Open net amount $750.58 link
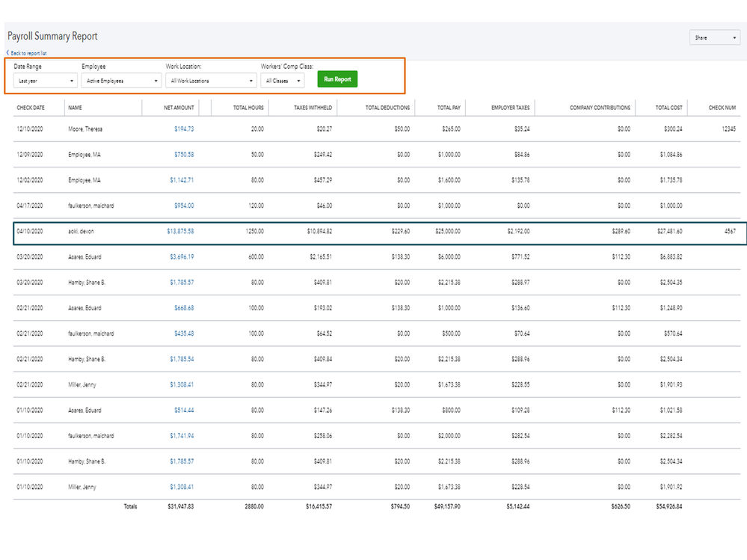The height and width of the screenshot is (560, 747). 184,155
